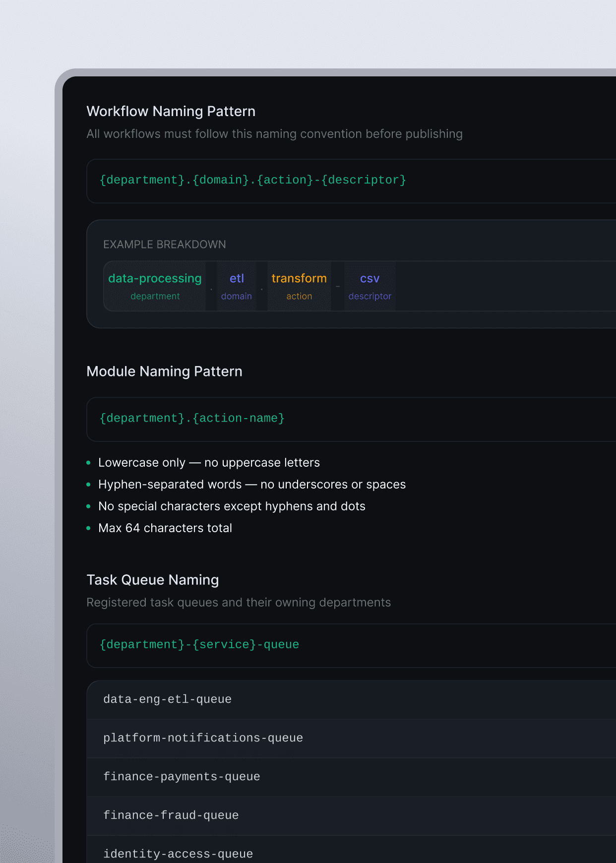The height and width of the screenshot is (863, 616).
Task: Click the 'Max 64 characters total' rule
Action: (x=165, y=528)
